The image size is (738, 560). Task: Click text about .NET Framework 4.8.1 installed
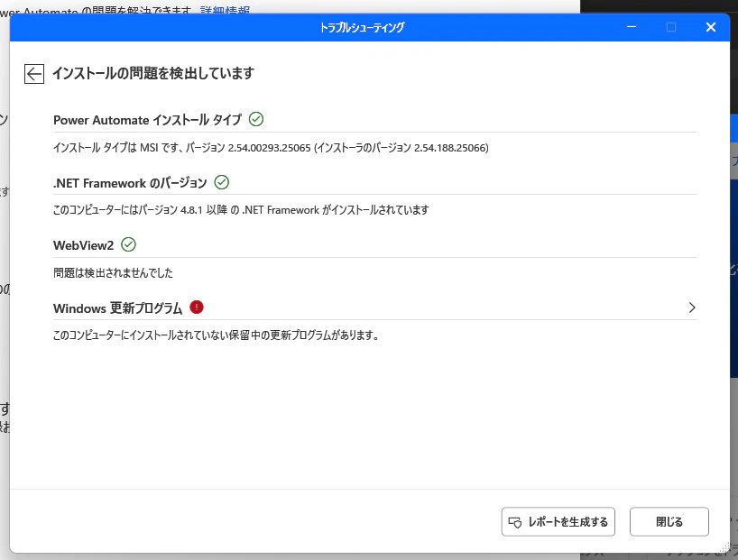pyautogui.click(x=241, y=210)
